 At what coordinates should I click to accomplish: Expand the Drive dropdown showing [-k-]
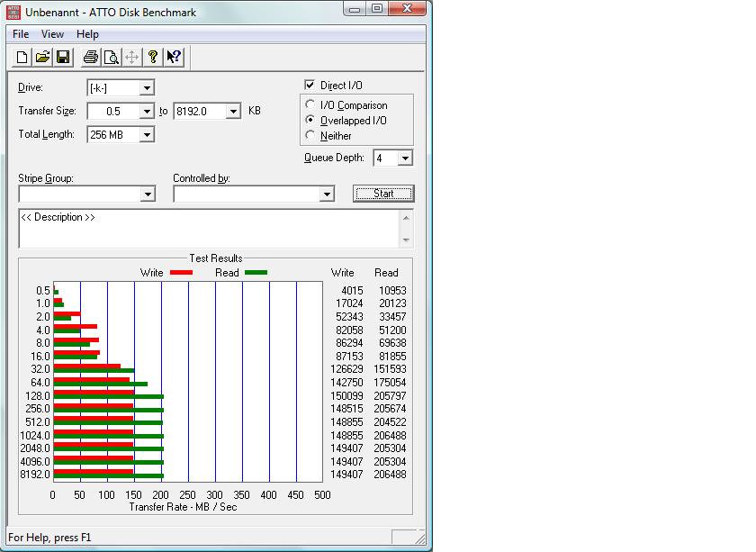click(x=147, y=88)
